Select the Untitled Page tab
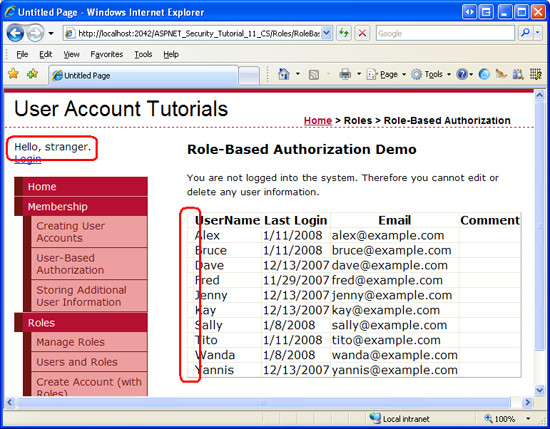This screenshot has width=550, height=429. click(143, 75)
